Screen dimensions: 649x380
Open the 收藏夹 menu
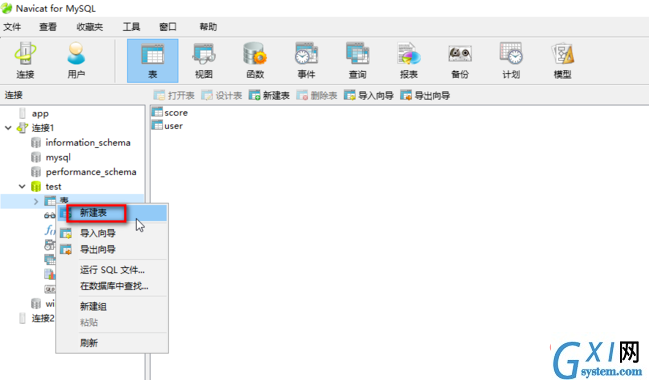click(90, 27)
